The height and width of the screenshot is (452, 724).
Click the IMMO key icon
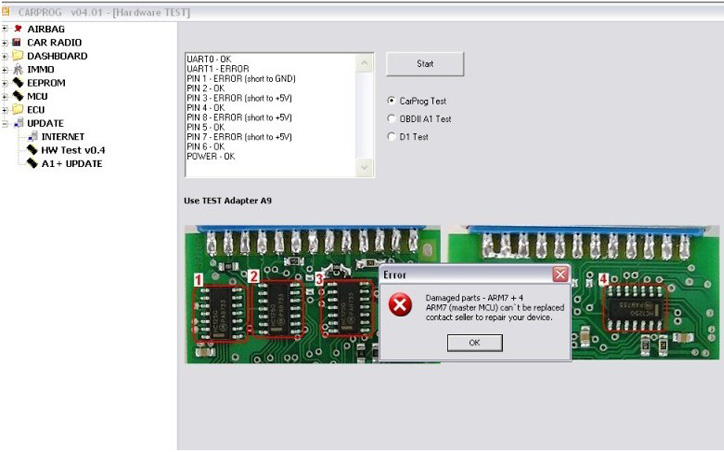coord(18,69)
